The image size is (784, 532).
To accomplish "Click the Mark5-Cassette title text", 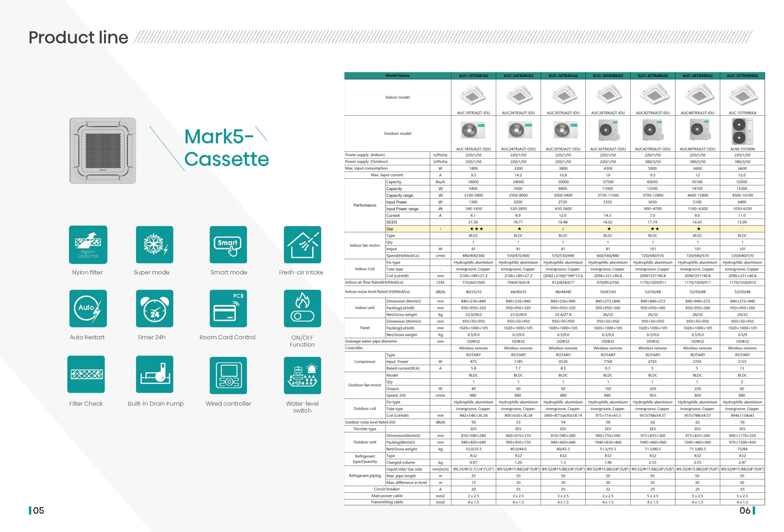I will pyautogui.click(x=226, y=148).
